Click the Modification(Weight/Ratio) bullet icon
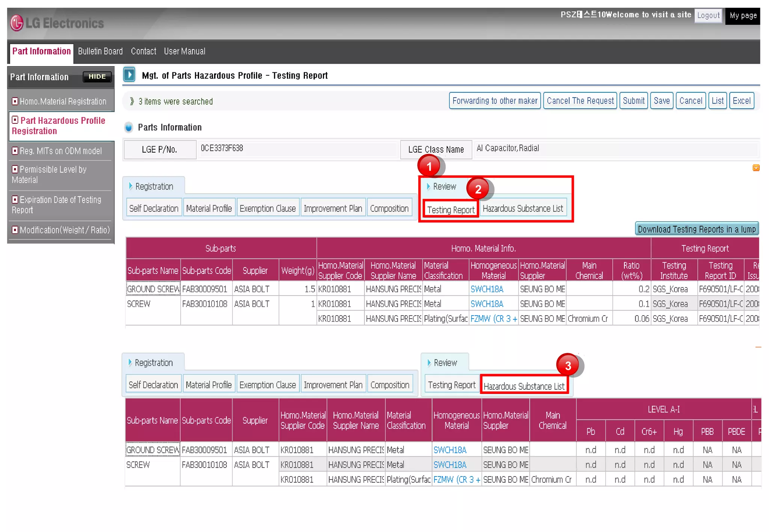Image resolution: width=769 pixels, height=532 pixels. point(15,230)
